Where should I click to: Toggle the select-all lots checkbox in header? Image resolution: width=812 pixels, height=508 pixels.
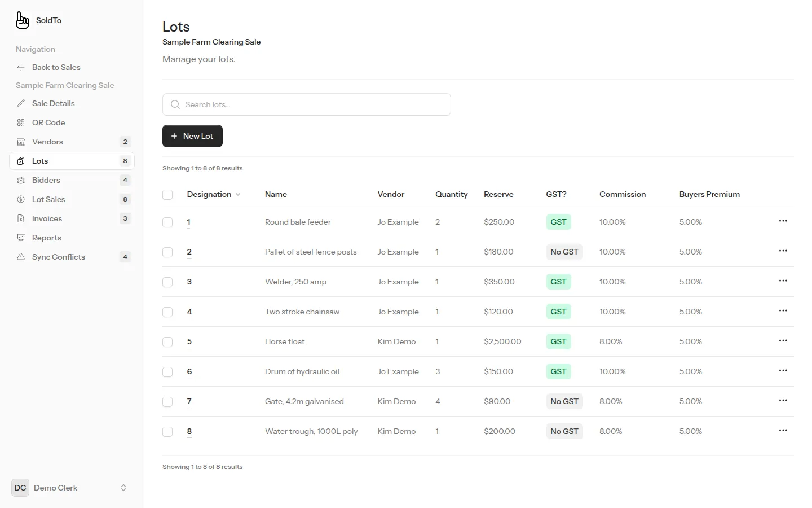[x=167, y=195]
